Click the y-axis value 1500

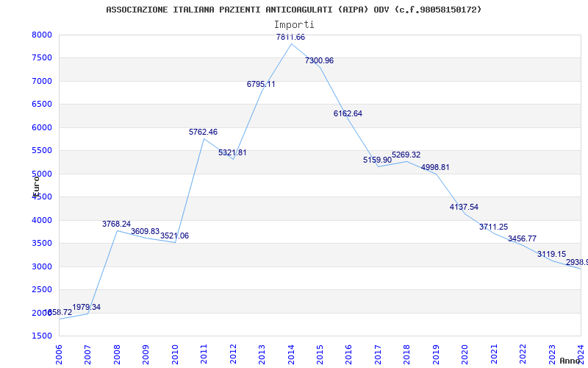click(x=42, y=336)
